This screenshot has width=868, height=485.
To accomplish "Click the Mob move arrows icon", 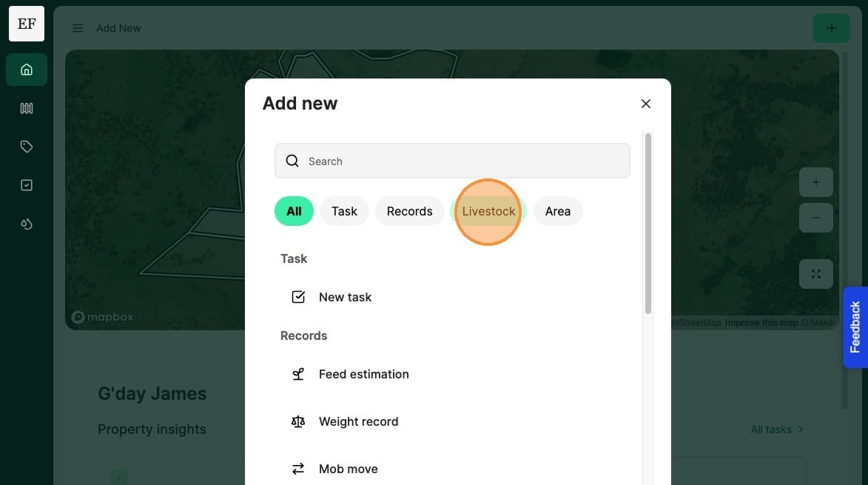I will [298, 469].
